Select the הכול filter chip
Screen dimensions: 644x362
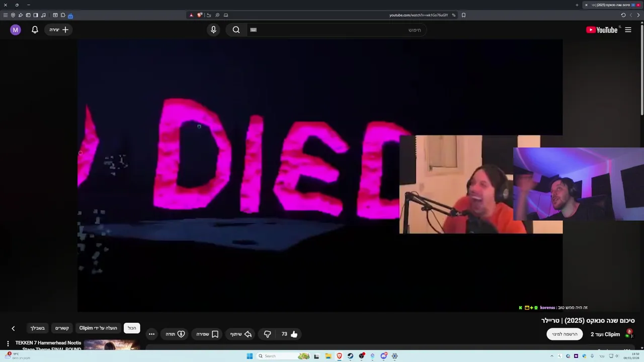(x=132, y=328)
